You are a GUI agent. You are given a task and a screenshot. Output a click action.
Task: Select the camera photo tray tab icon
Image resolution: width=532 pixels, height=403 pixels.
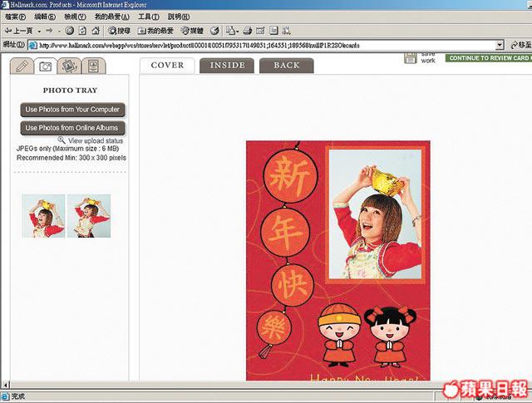pos(46,66)
